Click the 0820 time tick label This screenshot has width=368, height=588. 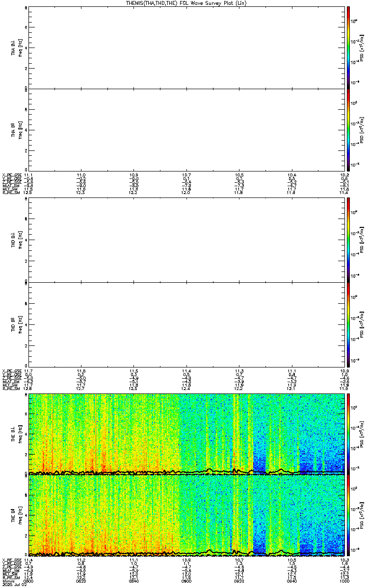click(x=81, y=582)
